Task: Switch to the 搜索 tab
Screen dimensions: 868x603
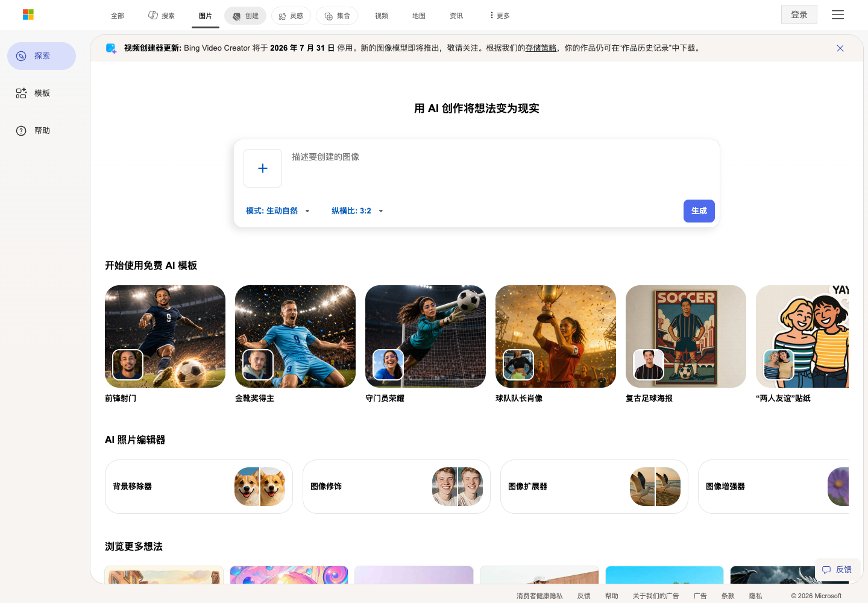Action: 162,16
